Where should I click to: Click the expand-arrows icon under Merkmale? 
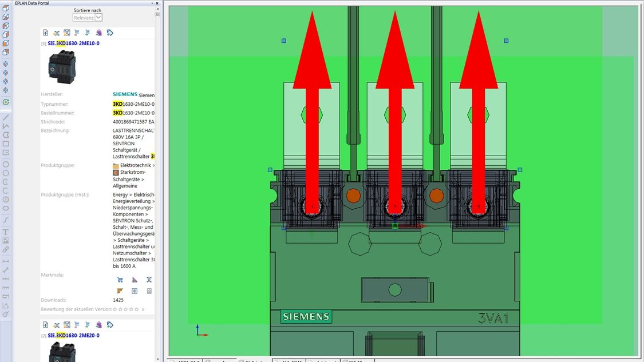tap(149, 280)
